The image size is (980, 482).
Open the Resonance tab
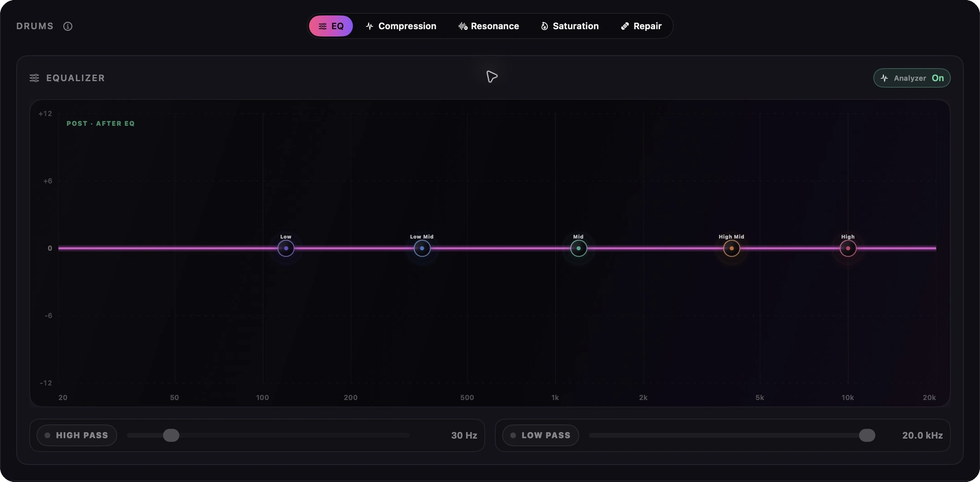[x=489, y=26]
